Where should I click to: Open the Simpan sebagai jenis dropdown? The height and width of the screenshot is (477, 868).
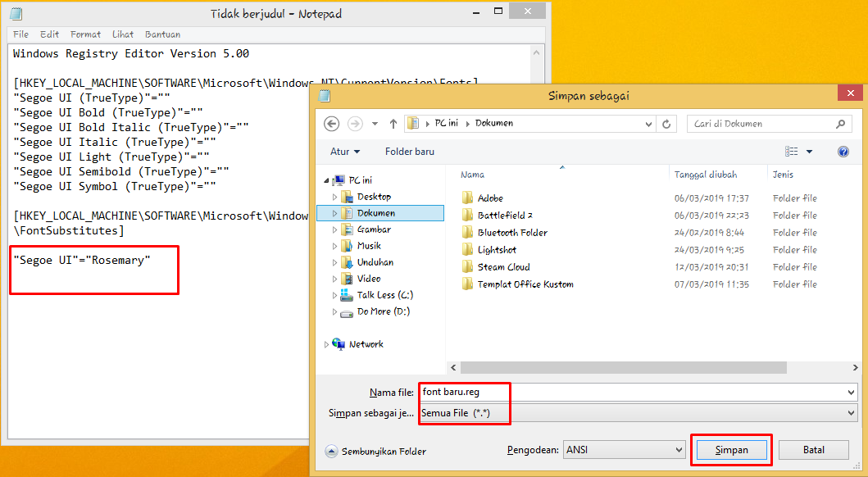851,413
